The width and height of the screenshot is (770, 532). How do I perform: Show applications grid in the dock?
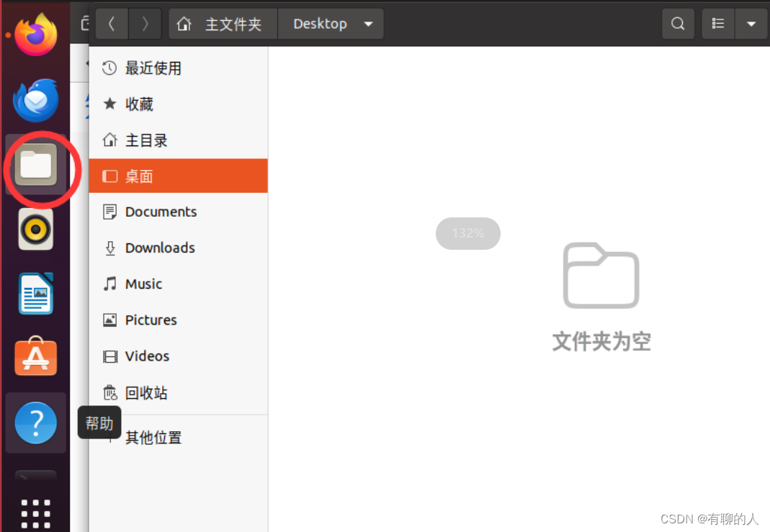point(35,514)
